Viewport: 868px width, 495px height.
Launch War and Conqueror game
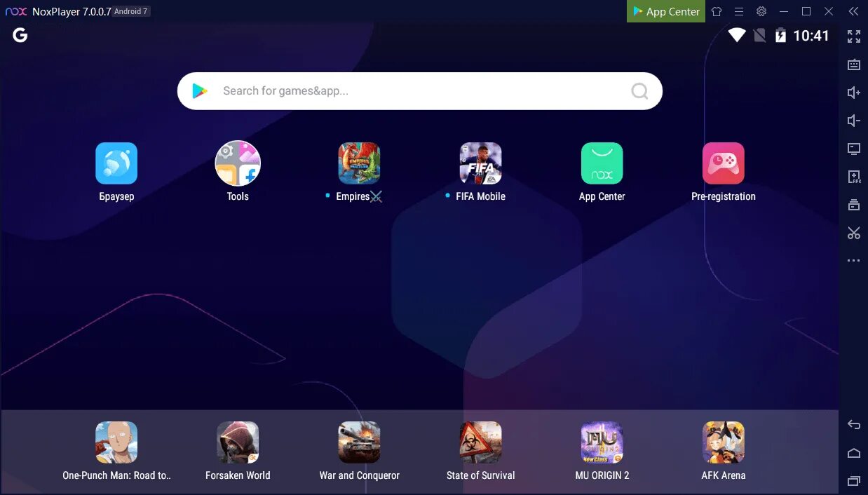359,442
